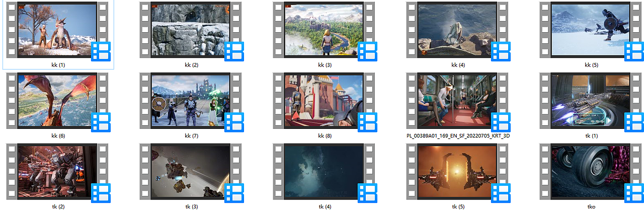The image size is (644, 215).
Task: Click the blue video badge on PL_00389A01 file
Action: (x=501, y=122)
